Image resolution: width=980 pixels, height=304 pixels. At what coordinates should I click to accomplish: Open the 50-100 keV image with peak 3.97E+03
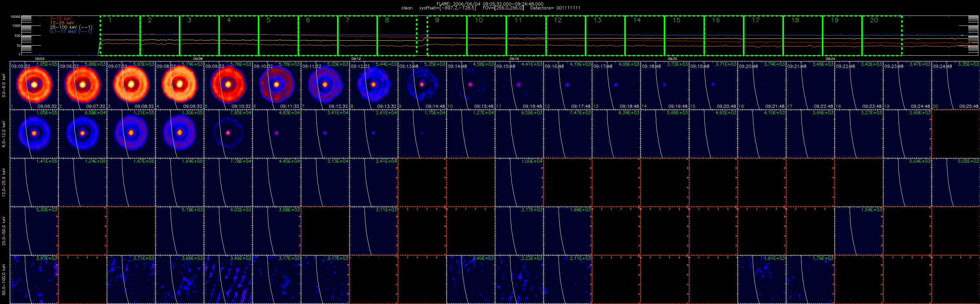(34, 279)
